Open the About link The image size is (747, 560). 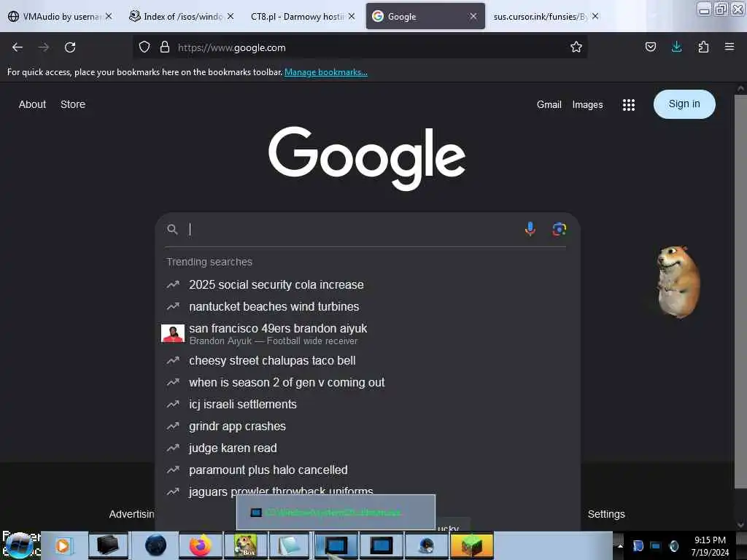[32, 104]
